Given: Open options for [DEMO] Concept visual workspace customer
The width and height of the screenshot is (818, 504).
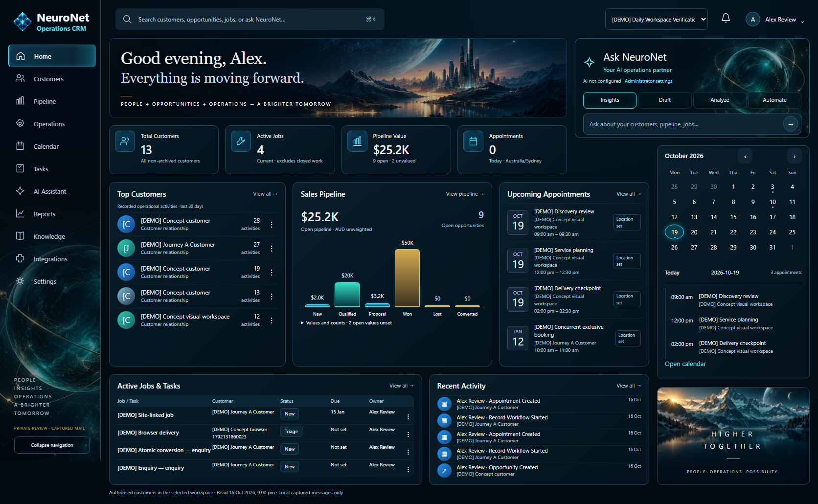Looking at the screenshot, I should (272, 321).
